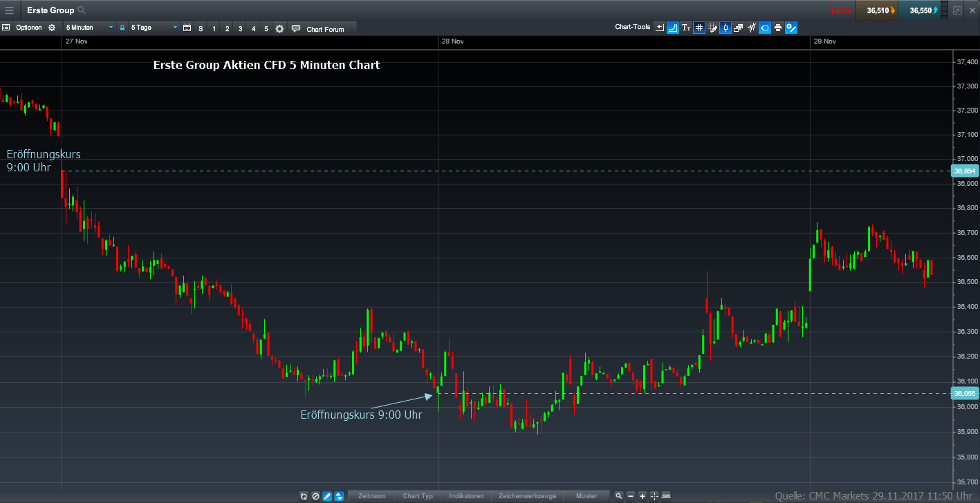Enable the crosshair cursor
Image resolution: width=980 pixels, height=503 pixels.
654,496
